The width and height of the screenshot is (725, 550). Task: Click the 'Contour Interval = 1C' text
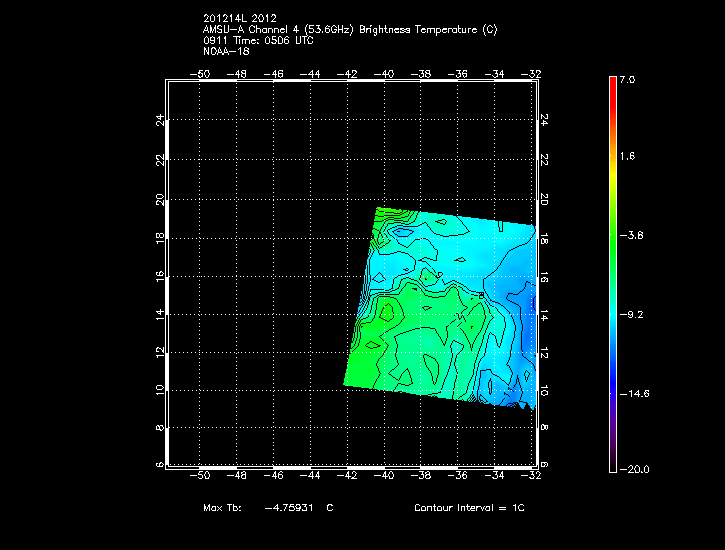point(469,508)
